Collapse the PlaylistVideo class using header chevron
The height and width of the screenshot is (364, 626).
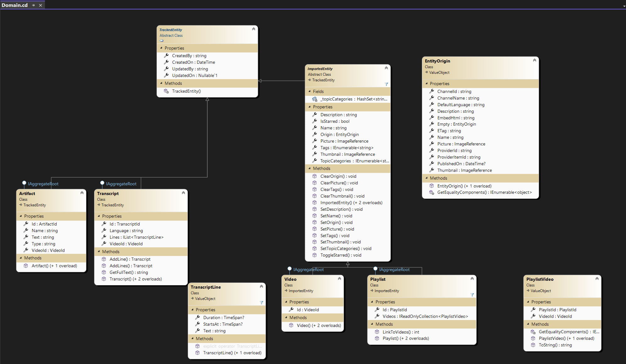[597, 278]
